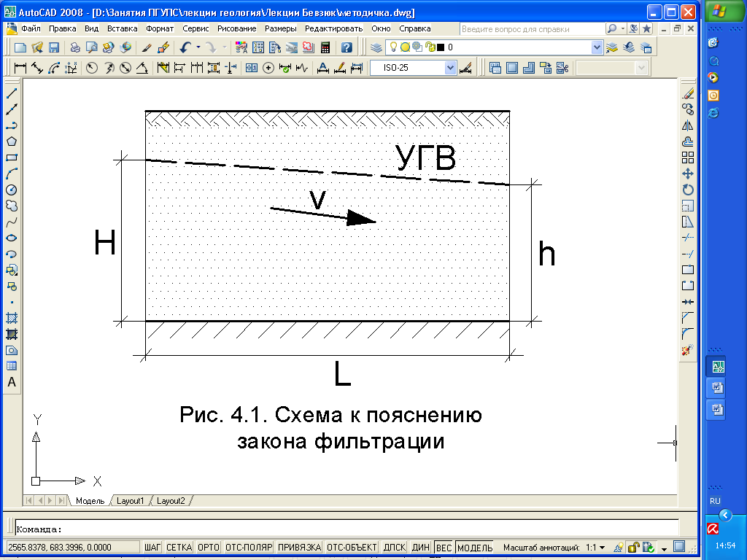Select the Aligned dimension tool
This screenshot has width=747, height=560.
[37, 68]
